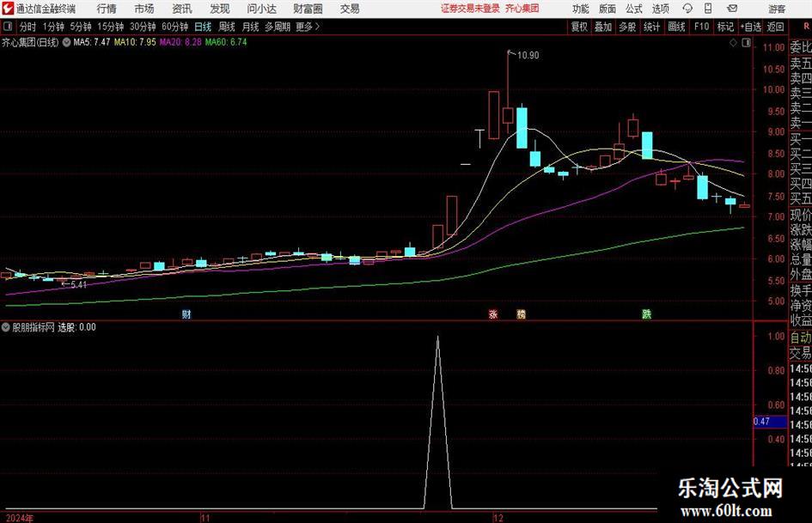Click the 财 marker under the chart
Viewport: 812px width, 523px height.
[186, 313]
